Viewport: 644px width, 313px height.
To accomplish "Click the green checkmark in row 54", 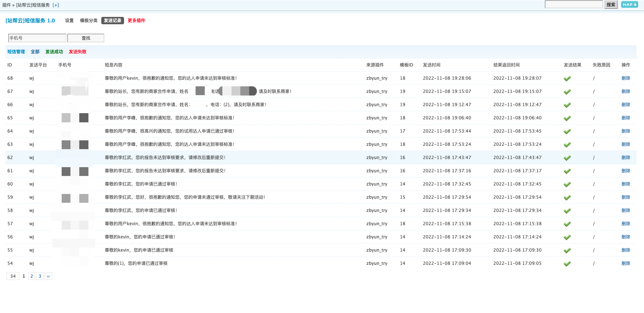I will pyautogui.click(x=567, y=263).
